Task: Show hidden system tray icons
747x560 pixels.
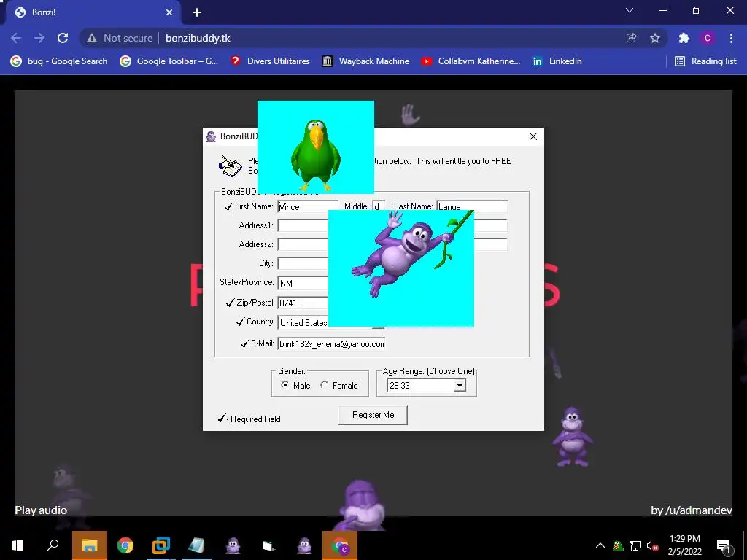Action: (600, 545)
